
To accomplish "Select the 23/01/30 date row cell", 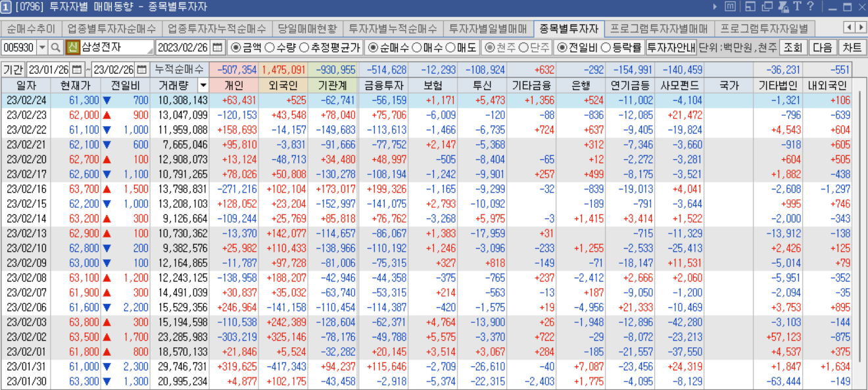I will pyautogui.click(x=26, y=381).
